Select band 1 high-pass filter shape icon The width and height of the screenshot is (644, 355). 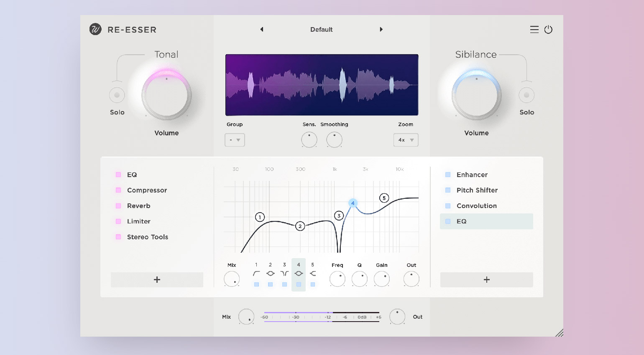pyautogui.click(x=256, y=274)
